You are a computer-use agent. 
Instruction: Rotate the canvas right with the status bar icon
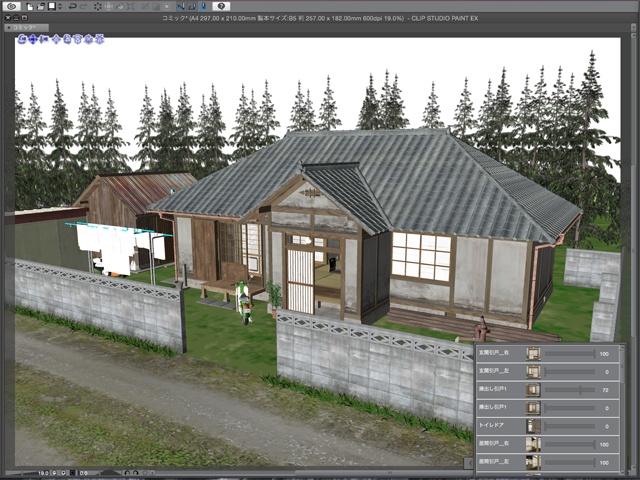click(136, 473)
